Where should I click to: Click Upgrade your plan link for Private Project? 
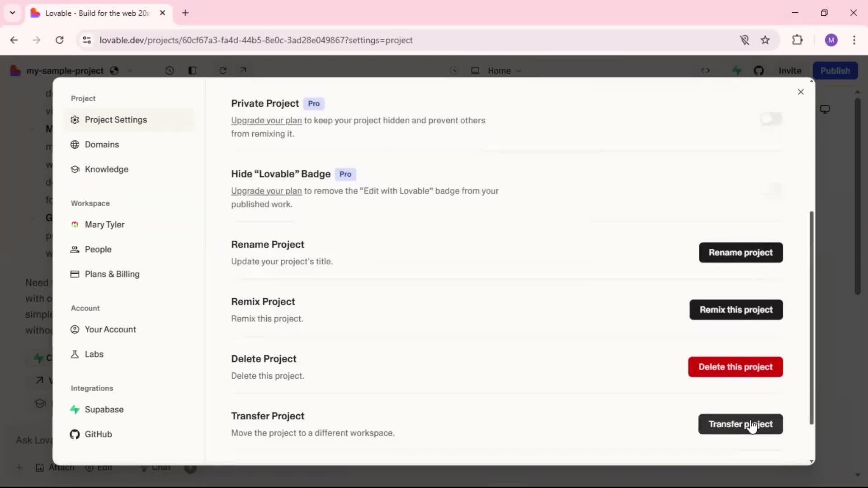(x=266, y=121)
